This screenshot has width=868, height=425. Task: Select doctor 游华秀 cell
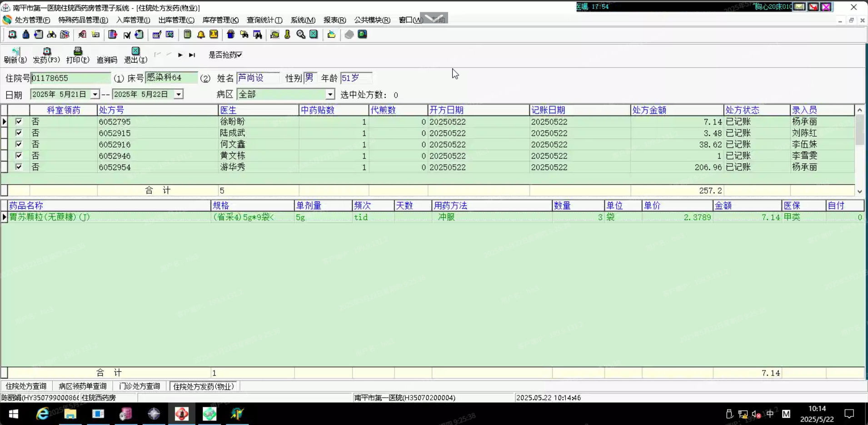pyautogui.click(x=259, y=167)
